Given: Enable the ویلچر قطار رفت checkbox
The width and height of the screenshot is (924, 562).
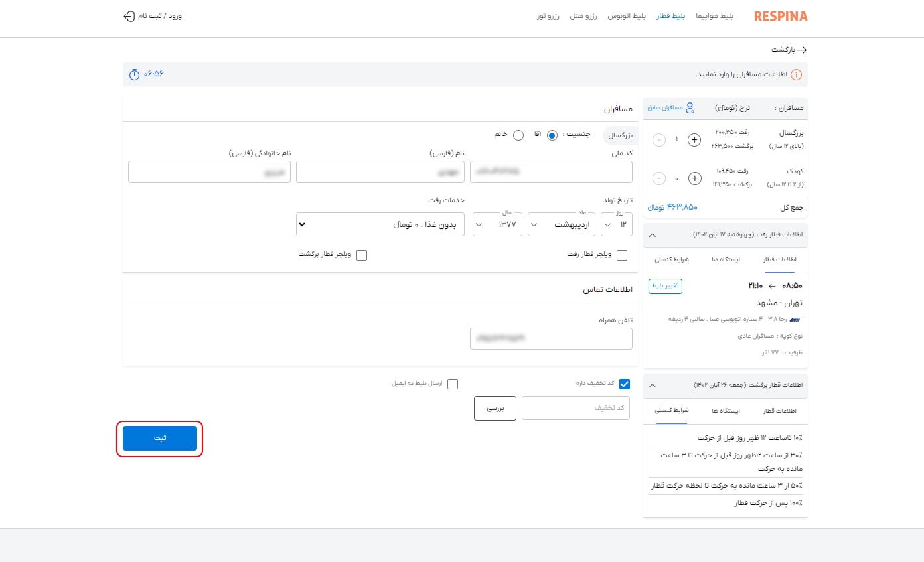Looking at the screenshot, I should click(621, 255).
